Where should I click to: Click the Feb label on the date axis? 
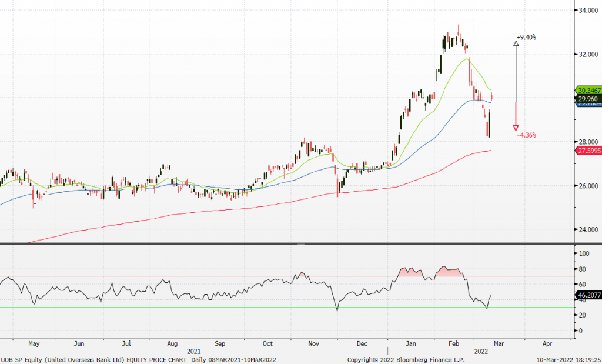click(x=454, y=343)
